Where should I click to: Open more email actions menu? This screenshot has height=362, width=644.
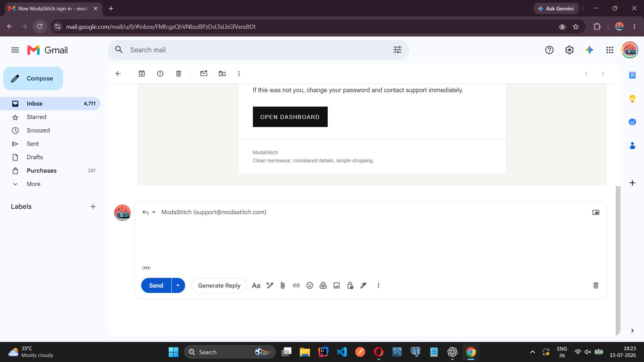pyautogui.click(x=239, y=73)
